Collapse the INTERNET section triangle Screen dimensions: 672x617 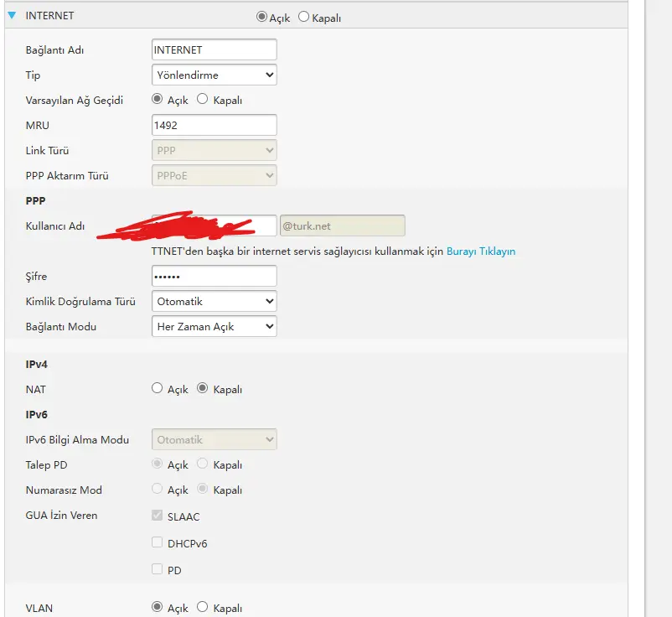(x=12, y=15)
